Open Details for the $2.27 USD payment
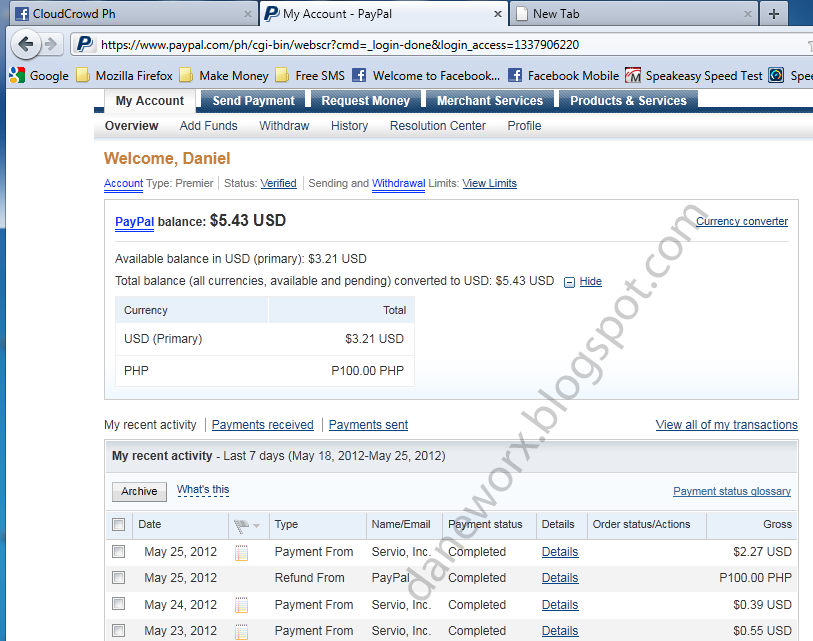The image size is (813, 641). point(560,552)
